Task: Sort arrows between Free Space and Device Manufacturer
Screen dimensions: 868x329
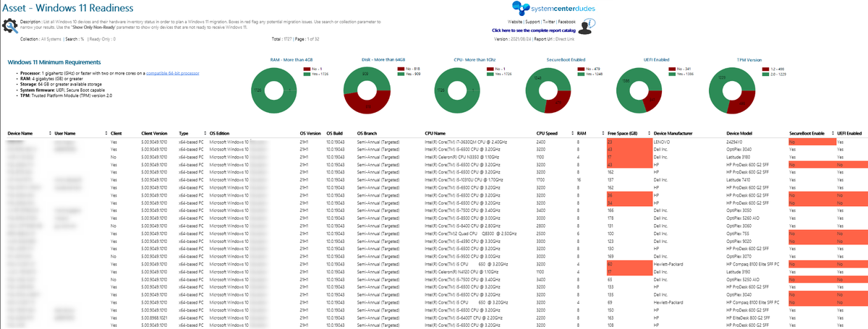Action: [649, 134]
